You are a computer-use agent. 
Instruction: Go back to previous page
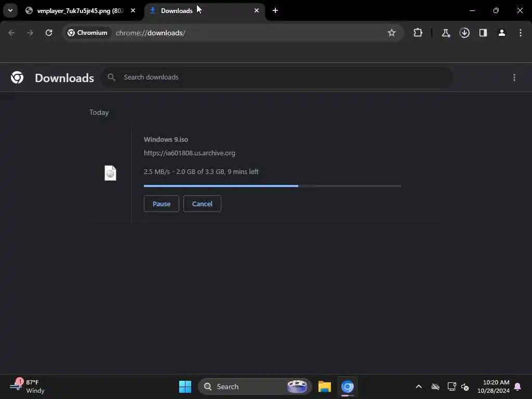pos(11,33)
